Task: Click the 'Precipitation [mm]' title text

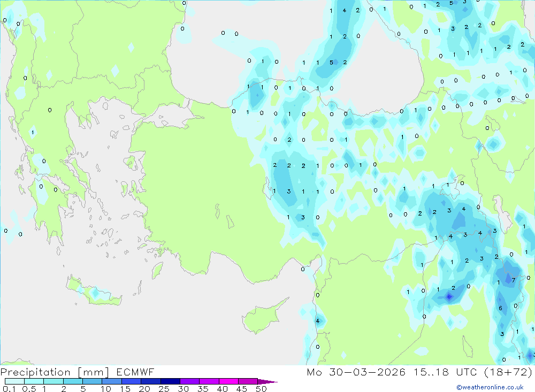Action: [x=55, y=372]
